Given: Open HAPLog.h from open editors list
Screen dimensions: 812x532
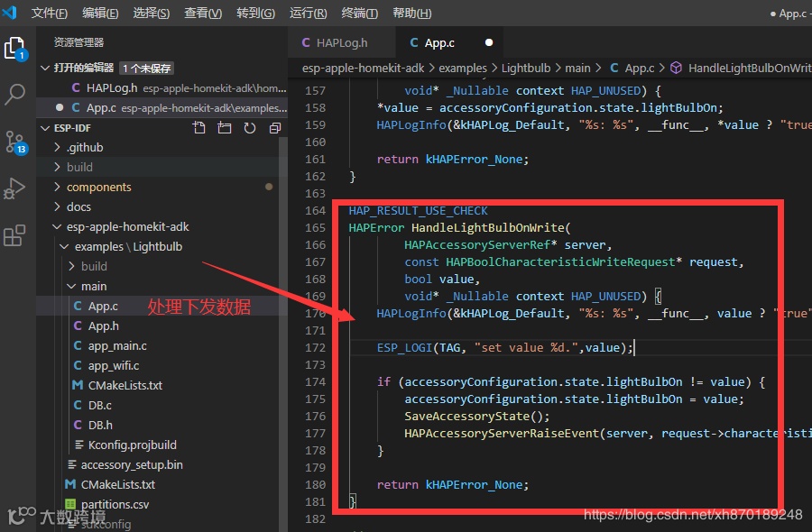Looking at the screenshot, I should point(162,88).
